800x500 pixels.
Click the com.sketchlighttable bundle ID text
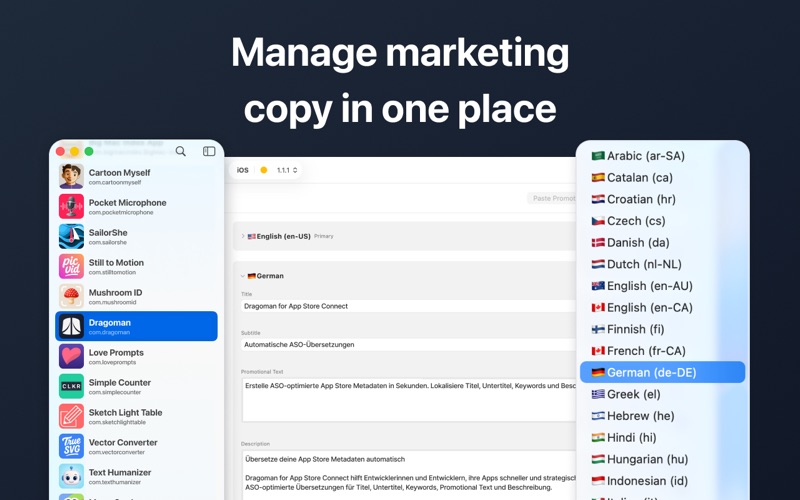(117, 422)
